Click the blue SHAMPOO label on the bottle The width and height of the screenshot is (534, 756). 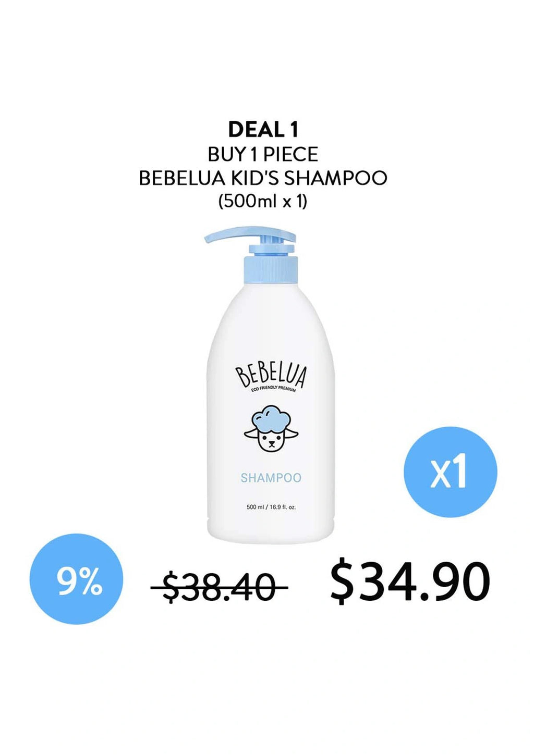point(271,478)
